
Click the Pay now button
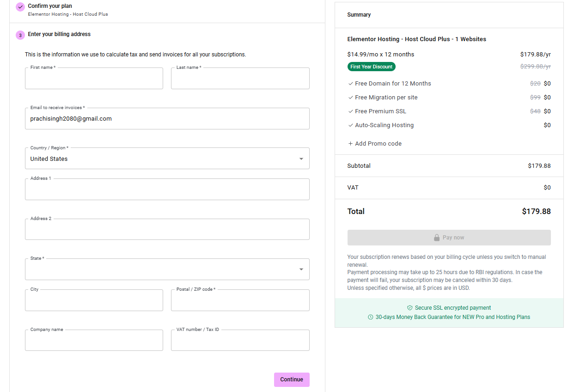pos(449,237)
